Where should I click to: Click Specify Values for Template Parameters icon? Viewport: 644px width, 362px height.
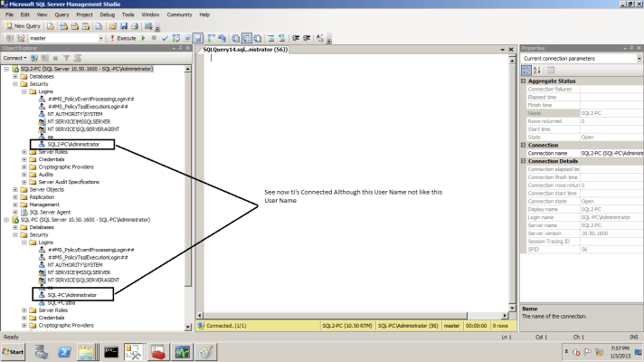pos(320,38)
